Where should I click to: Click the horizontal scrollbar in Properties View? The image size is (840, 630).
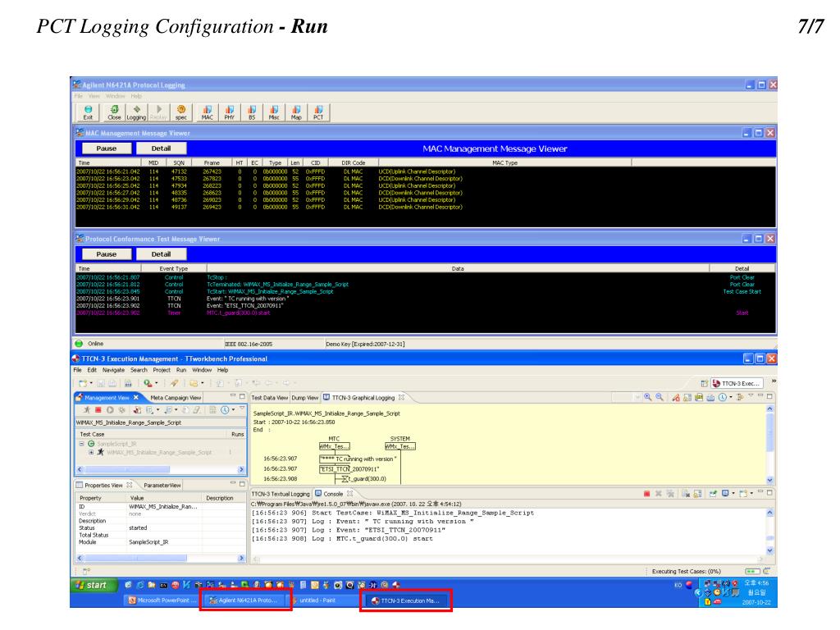point(160,558)
